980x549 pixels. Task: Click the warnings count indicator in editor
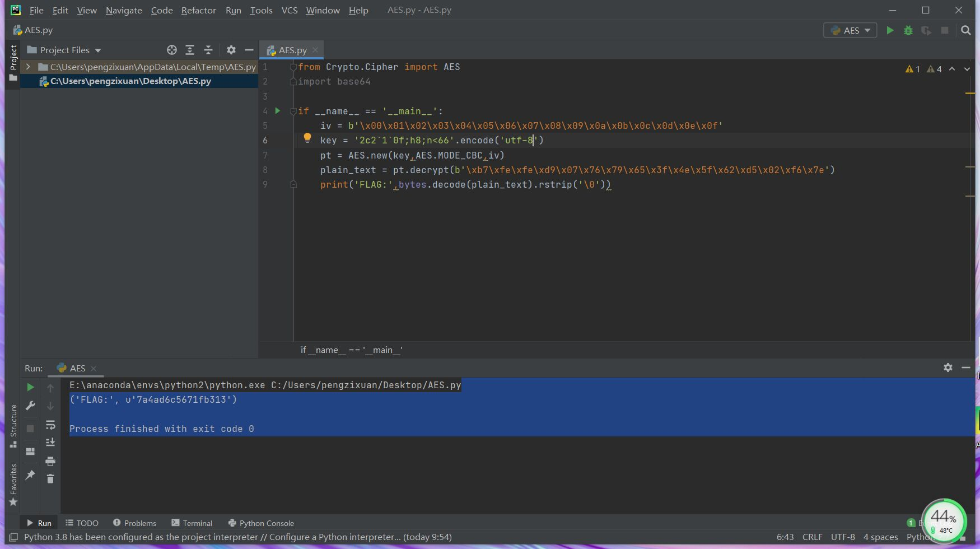923,69
